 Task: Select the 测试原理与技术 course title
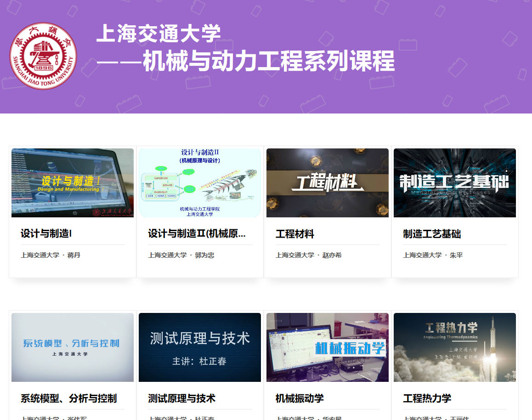[181, 398]
